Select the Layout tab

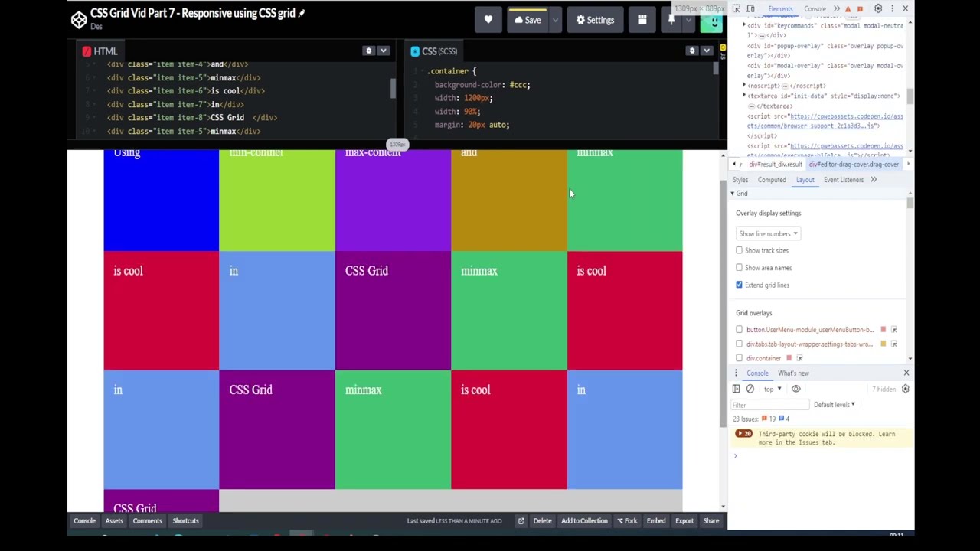[x=805, y=180]
